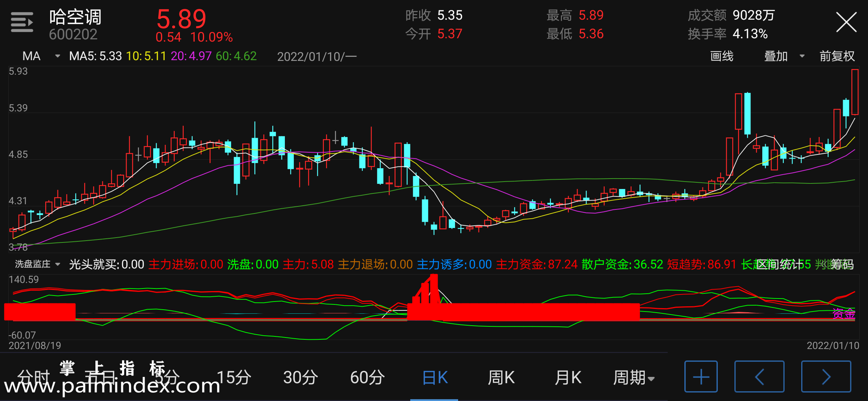Click the latest limit-up candlestick at far right

click(x=855, y=92)
